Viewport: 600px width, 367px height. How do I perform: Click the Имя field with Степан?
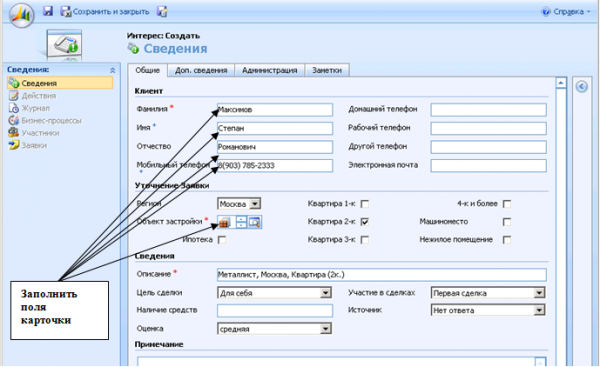click(x=275, y=128)
